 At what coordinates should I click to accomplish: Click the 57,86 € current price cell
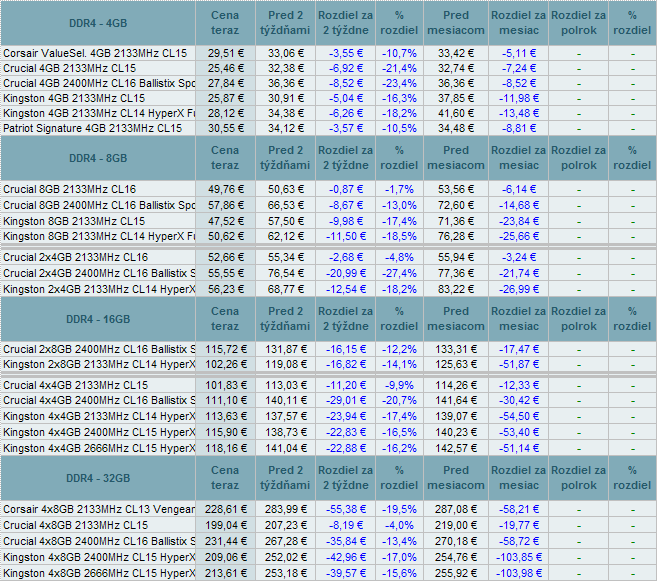[x=225, y=205]
